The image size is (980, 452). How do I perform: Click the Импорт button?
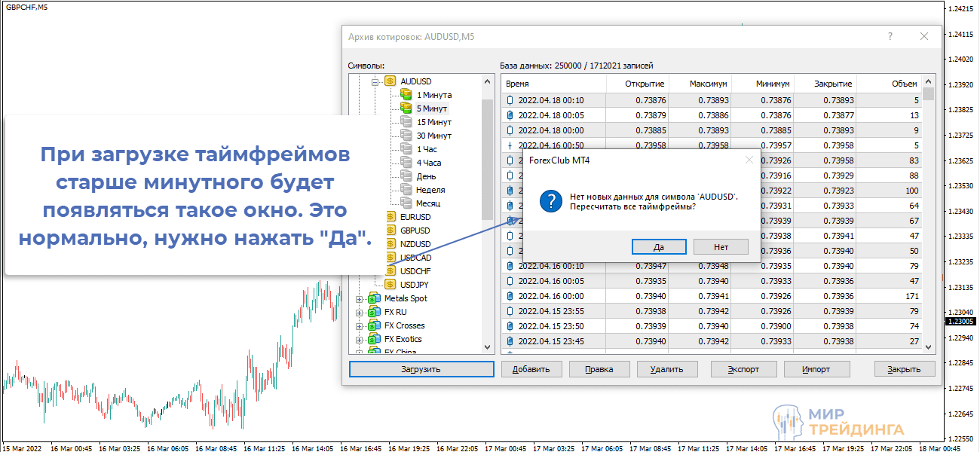pos(816,369)
